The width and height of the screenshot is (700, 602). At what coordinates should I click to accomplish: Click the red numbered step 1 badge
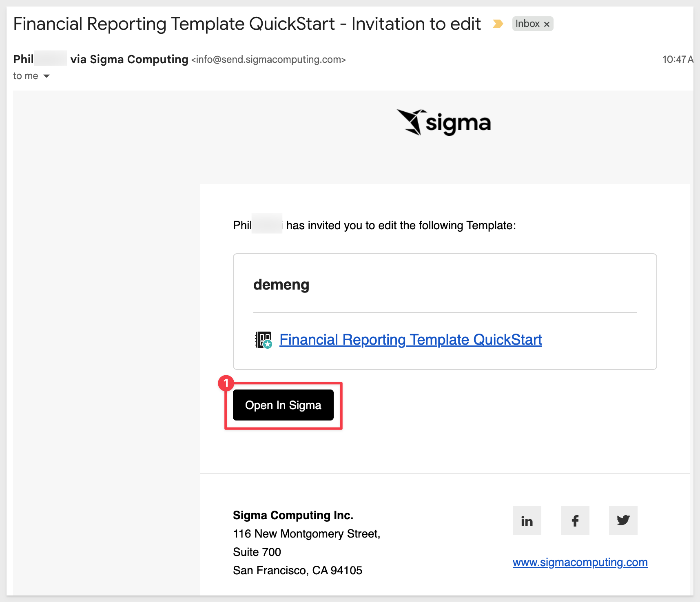(226, 383)
